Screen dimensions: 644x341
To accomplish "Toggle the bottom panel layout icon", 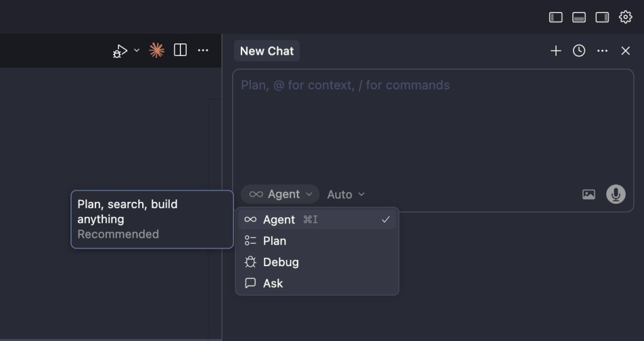I will click(x=579, y=17).
